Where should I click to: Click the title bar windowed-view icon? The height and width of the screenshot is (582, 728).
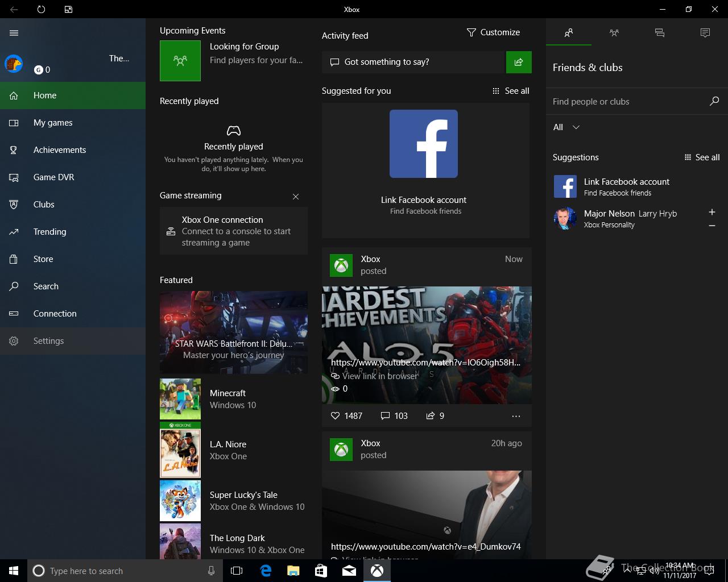[68, 9]
